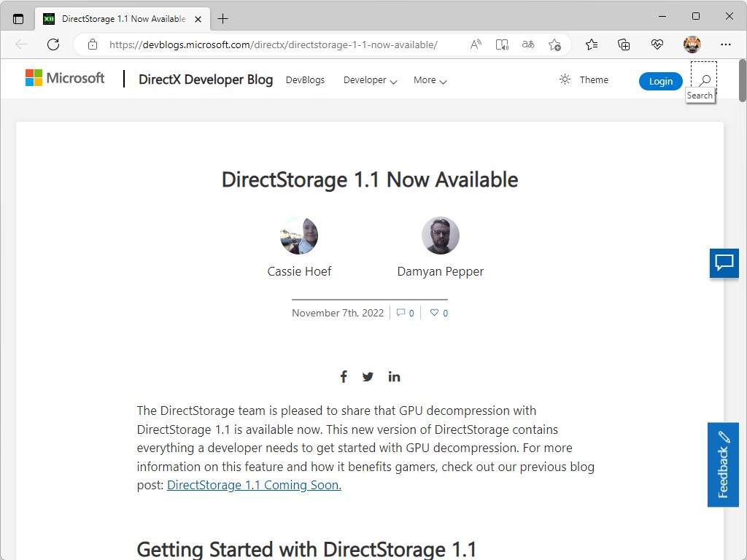Like the post using the heart icon
The image size is (747, 560).
tap(436, 312)
